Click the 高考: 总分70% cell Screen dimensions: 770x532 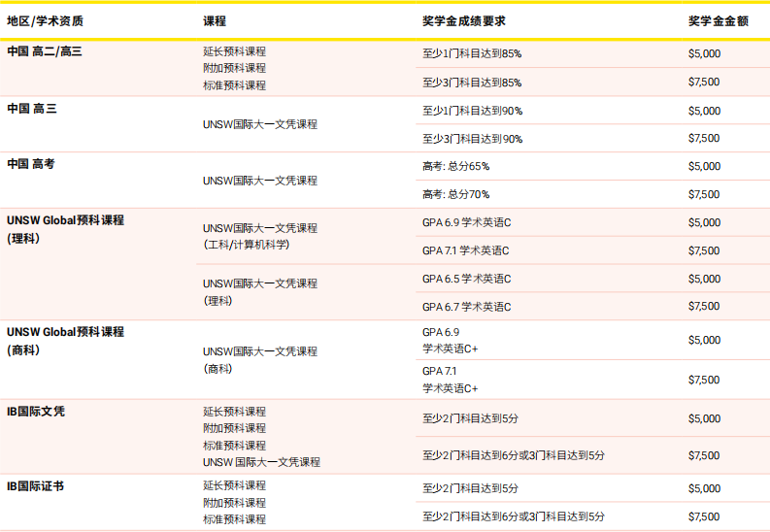pos(455,194)
